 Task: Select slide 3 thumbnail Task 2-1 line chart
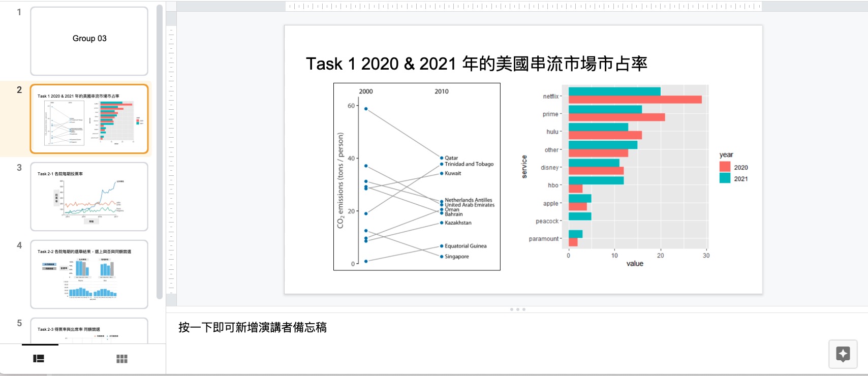[x=89, y=197]
